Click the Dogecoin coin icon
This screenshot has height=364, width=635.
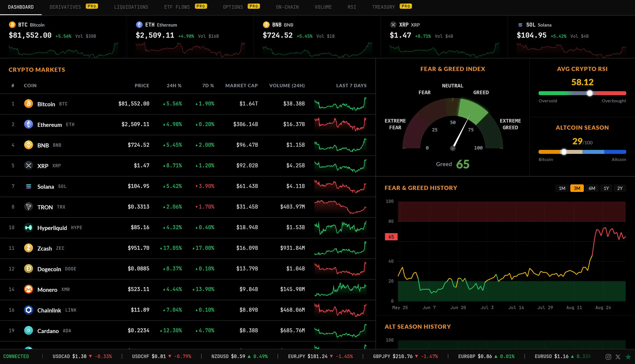click(29, 269)
